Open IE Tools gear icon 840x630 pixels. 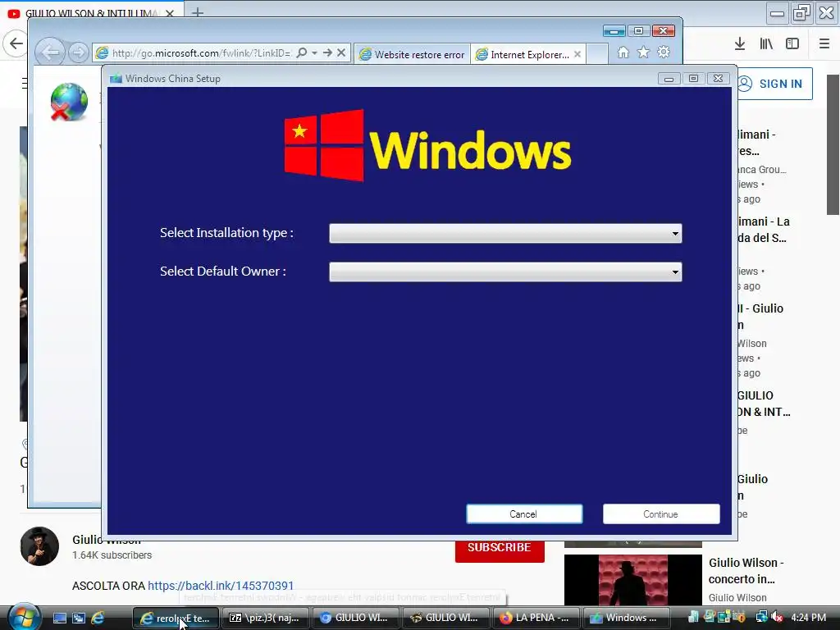point(664,52)
